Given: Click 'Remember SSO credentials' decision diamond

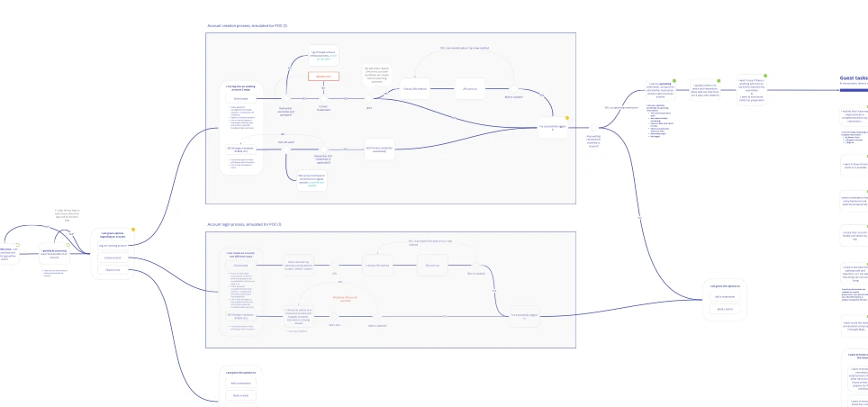Looking at the screenshot, I should 323,149.
